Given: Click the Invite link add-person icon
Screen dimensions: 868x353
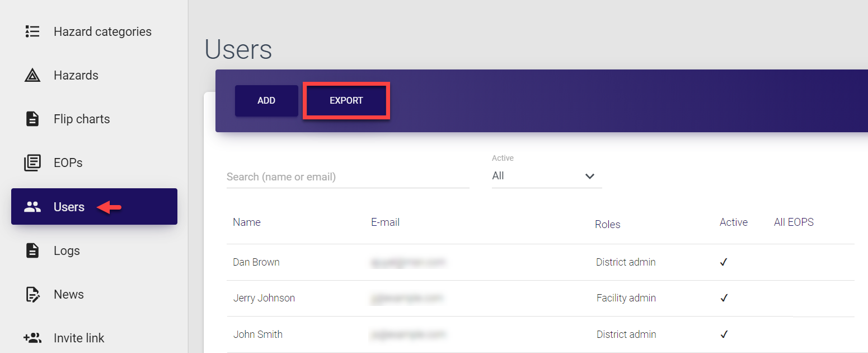Looking at the screenshot, I should point(32,338).
